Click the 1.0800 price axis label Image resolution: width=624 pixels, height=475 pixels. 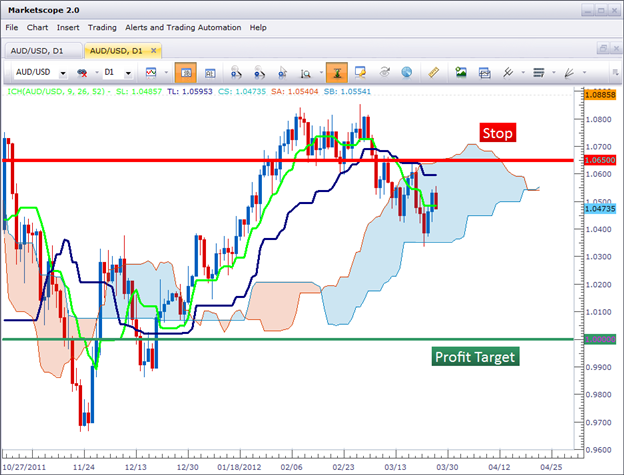click(x=599, y=119)
